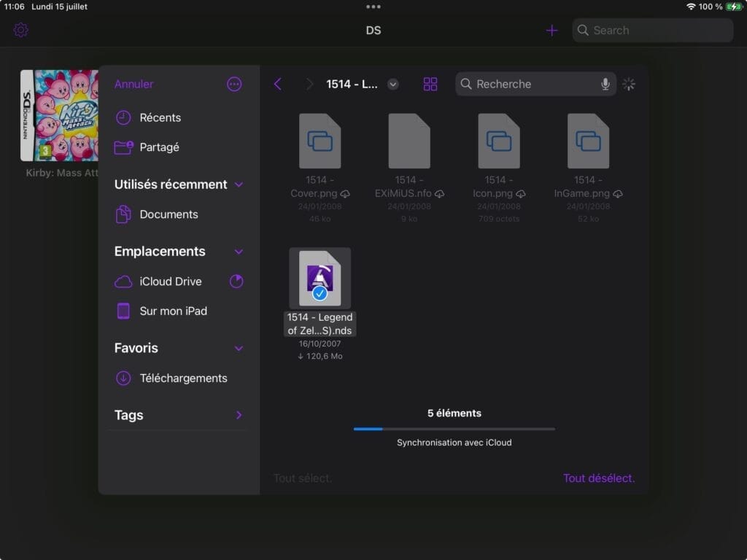Tap Tout désélect. to clear selection
747x560 pixels.
coord(598,478)
